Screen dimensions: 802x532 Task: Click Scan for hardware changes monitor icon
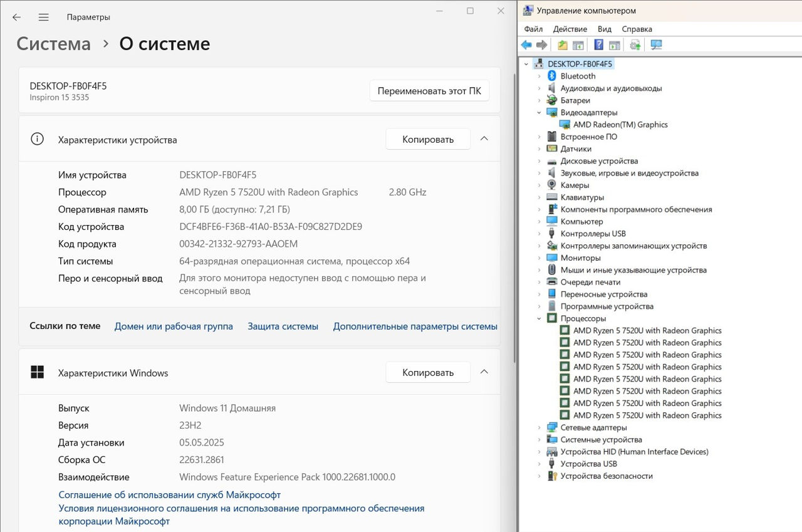click(656, 45)
